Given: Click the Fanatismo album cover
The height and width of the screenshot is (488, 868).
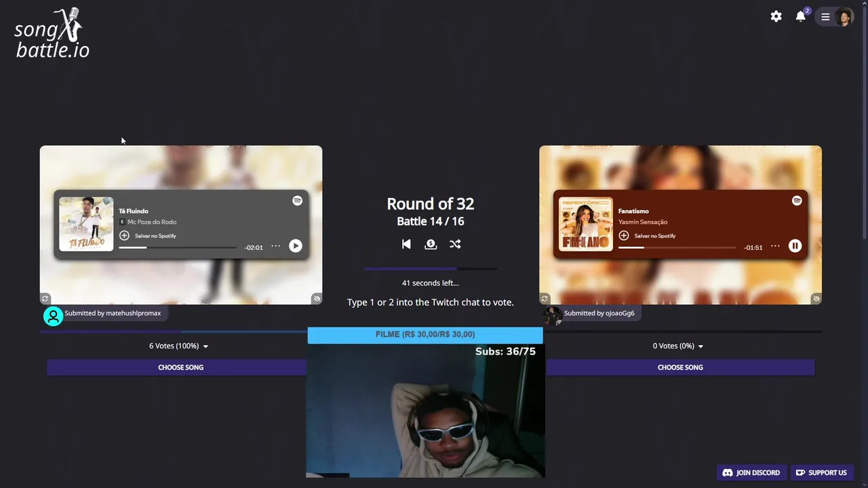Looking at the screenshot, I should coord(586,224).
